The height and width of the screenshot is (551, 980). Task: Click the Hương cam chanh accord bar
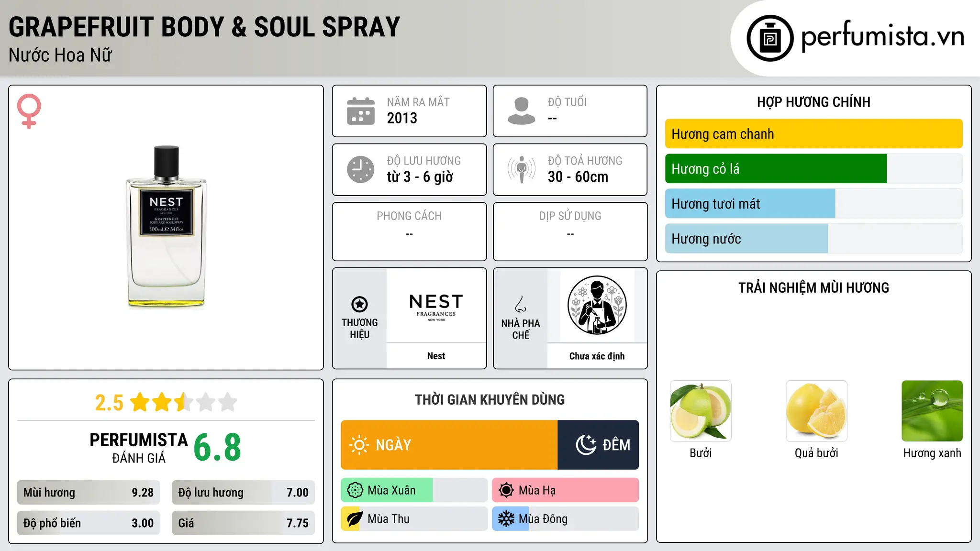(813, 134)
